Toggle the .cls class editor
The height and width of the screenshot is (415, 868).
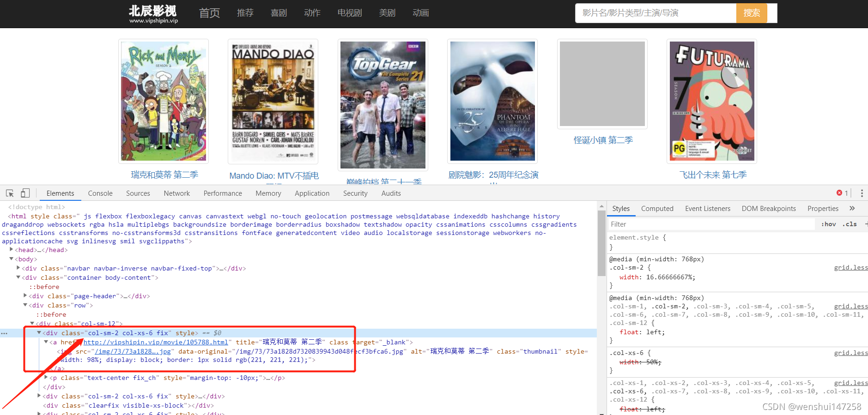[x=850, y=224]
